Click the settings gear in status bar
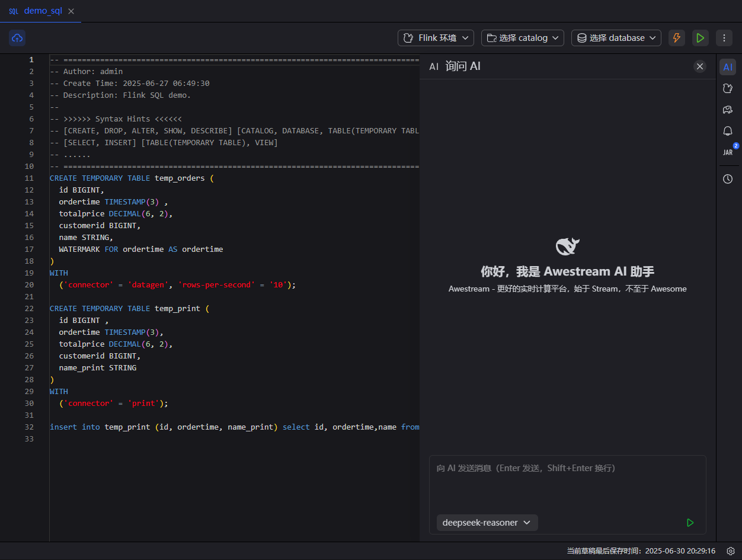The image size is (742, 560). 731,551
